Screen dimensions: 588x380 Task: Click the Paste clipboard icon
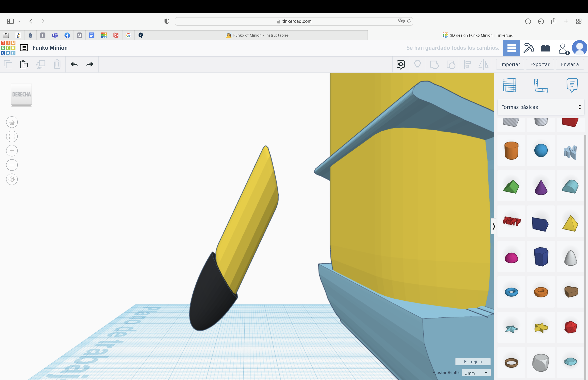click(24, 64)
